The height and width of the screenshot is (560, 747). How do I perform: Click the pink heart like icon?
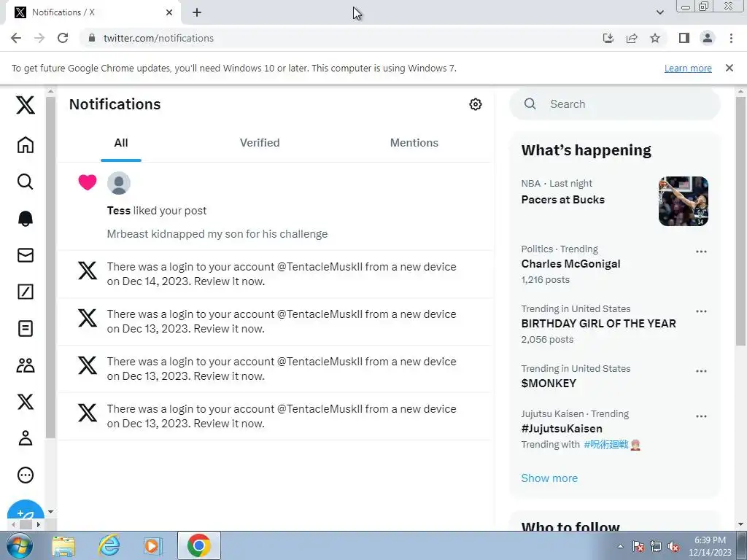point(88,182)
